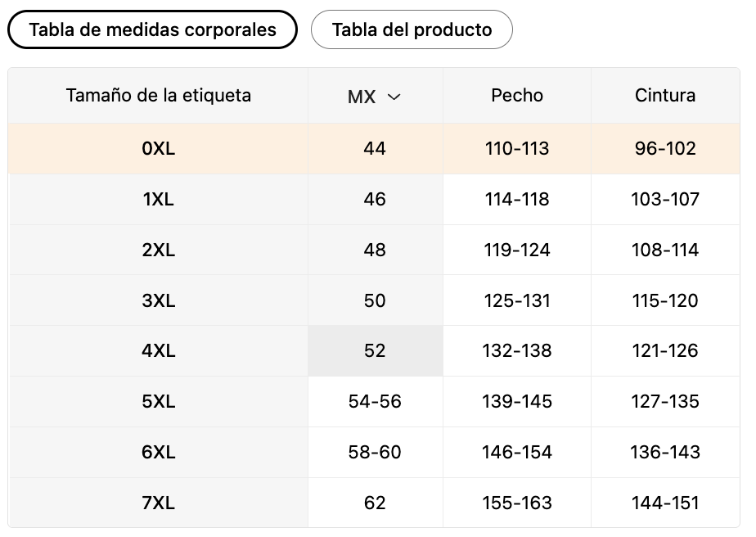
Task: Click the Tamaño de la etiqueta header
Action: (158, 96)
